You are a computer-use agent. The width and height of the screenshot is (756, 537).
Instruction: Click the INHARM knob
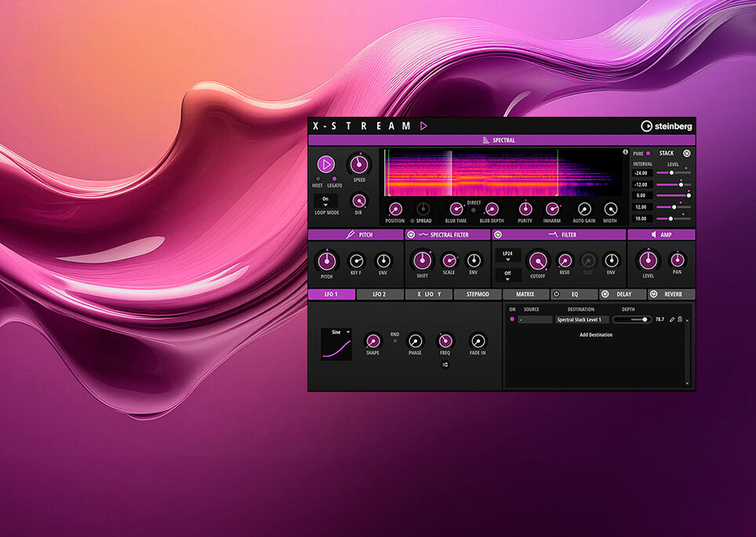click(552, 209)
